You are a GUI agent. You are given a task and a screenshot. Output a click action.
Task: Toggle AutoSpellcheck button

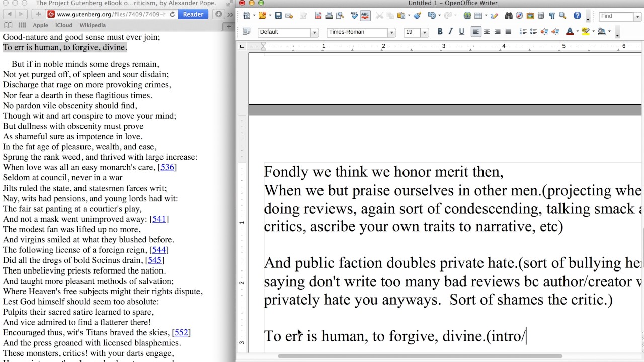click(x=365, y=16)
